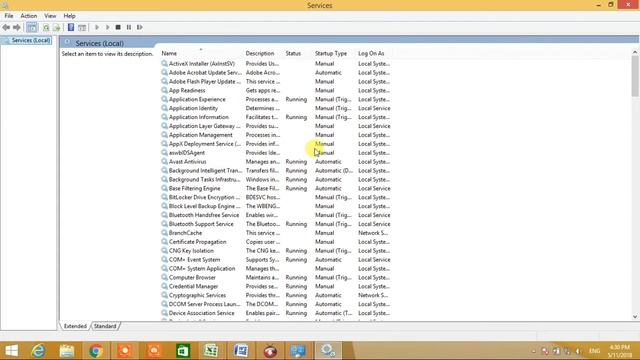The width and height of the screenshot is (640, 360).
Task: Sort by the Status column header
Action: [293, 53]
